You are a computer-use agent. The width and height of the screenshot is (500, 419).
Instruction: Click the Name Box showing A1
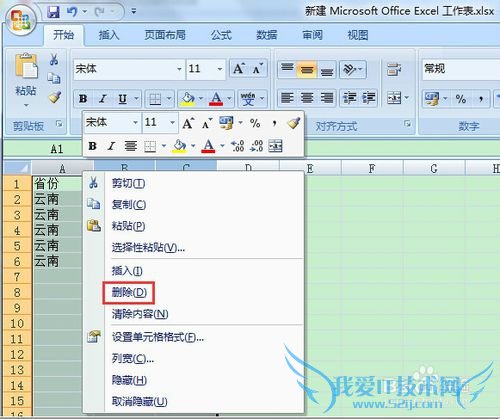pos(43,149)
